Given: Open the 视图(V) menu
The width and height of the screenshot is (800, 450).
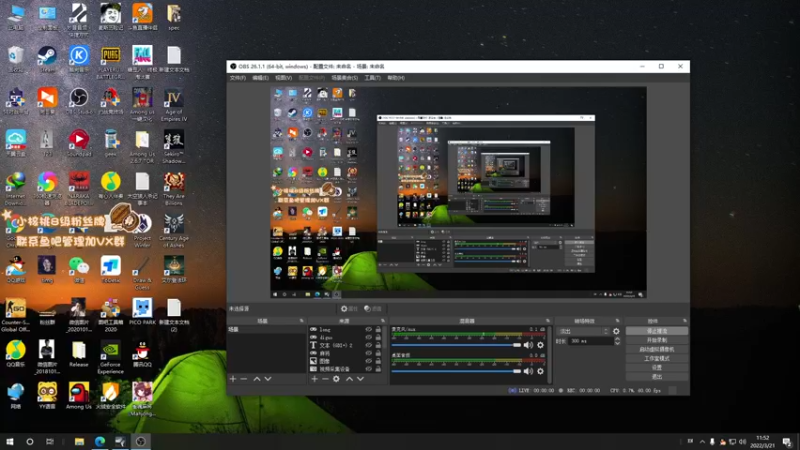Looking at the screenshot, I should [x=283, y=78].
